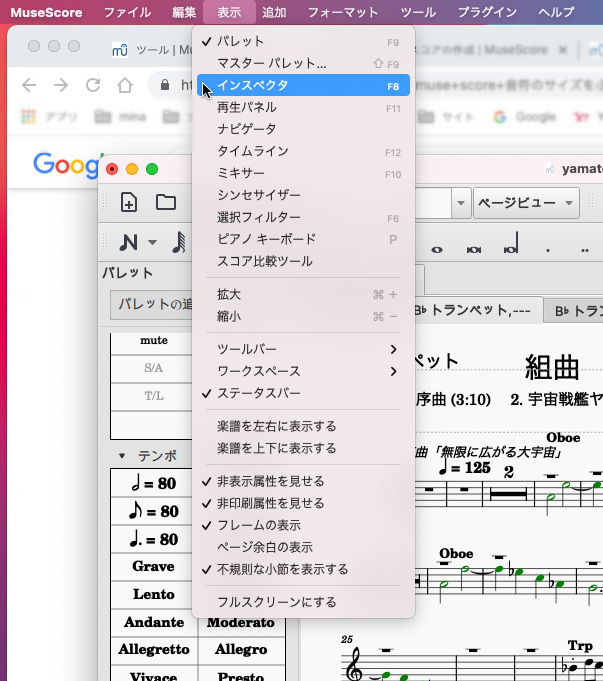Select the whole note duration icon
Viewport: 603px width, 681px height.
coord(436,248)
